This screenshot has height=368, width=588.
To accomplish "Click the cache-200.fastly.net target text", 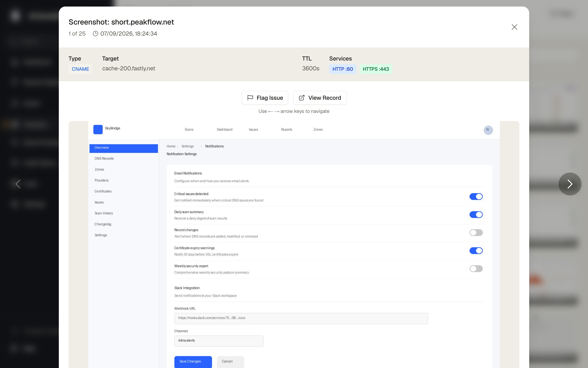I will point(129,68).
